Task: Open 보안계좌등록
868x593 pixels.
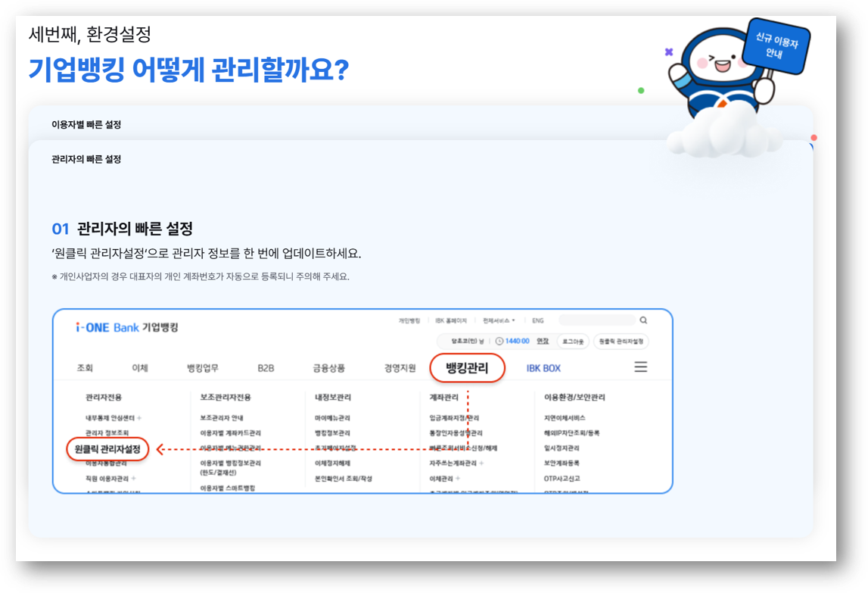Action: click(x=562, y=463)
